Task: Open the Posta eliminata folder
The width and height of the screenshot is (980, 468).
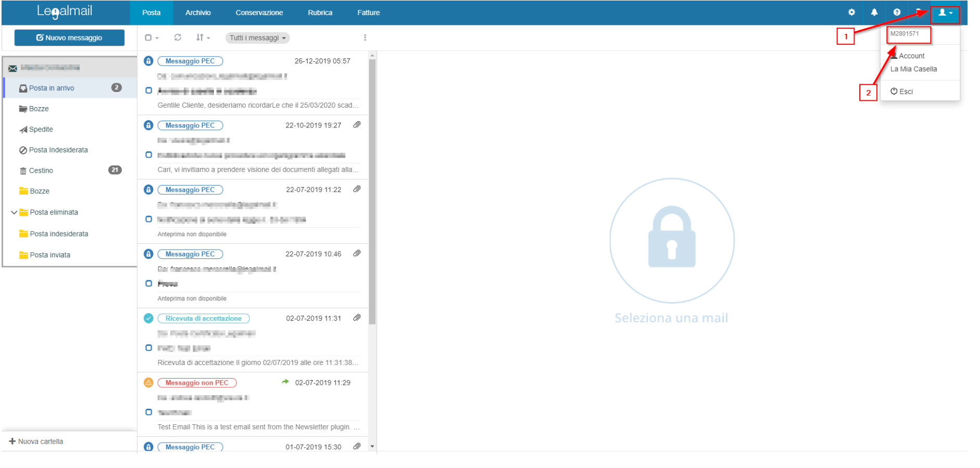Action: pos(54,212)
